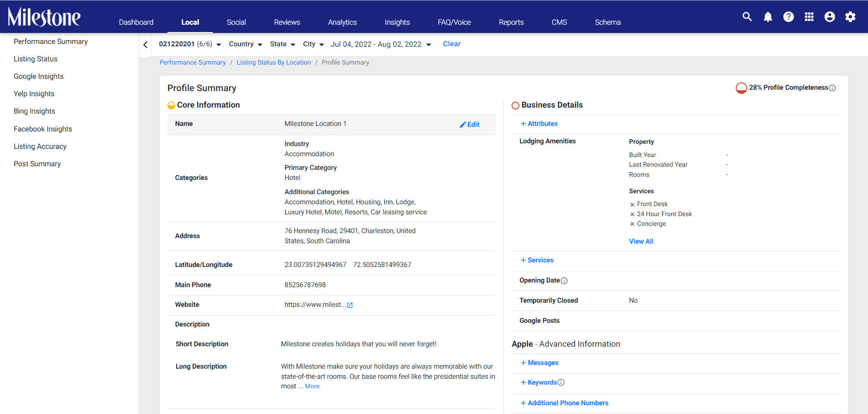Click the Concierge service entry
This screenshot has width=868, height=414.
pos(652,224)
